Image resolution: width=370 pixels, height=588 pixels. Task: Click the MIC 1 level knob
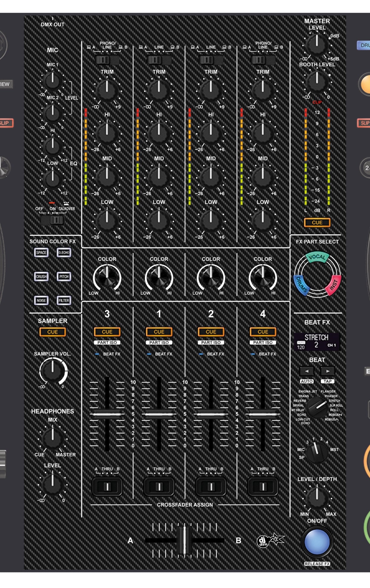[x=53, y=81]
